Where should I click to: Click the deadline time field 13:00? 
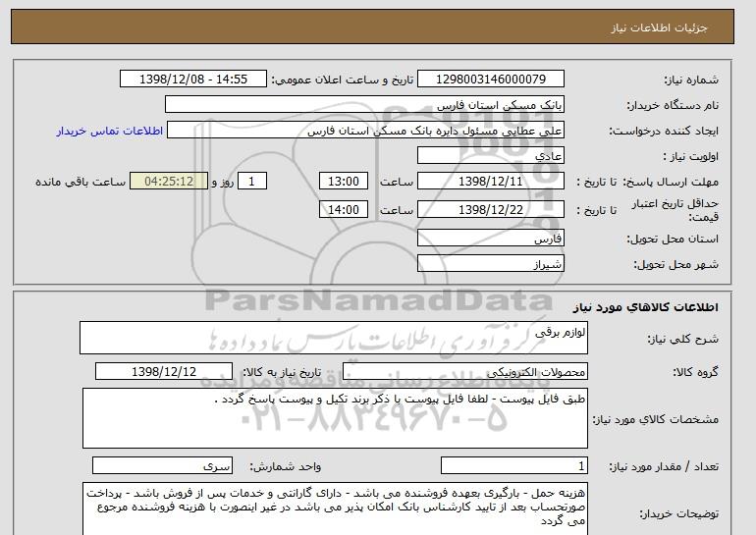tap(344, 182)
